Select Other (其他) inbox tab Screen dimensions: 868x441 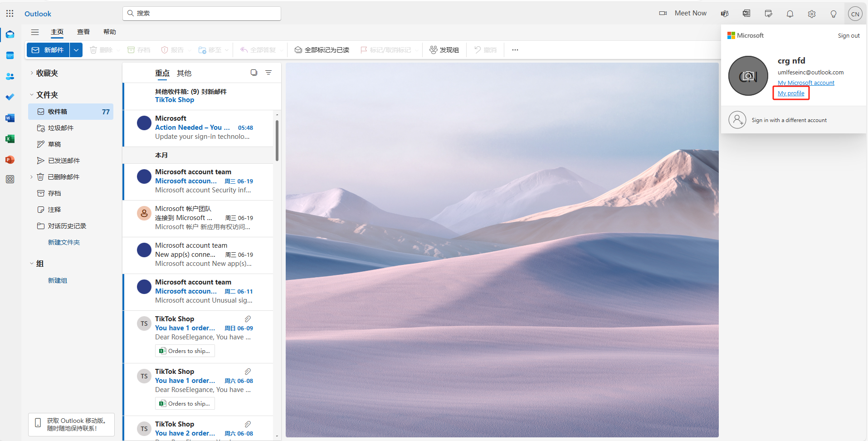pos(184,73)
